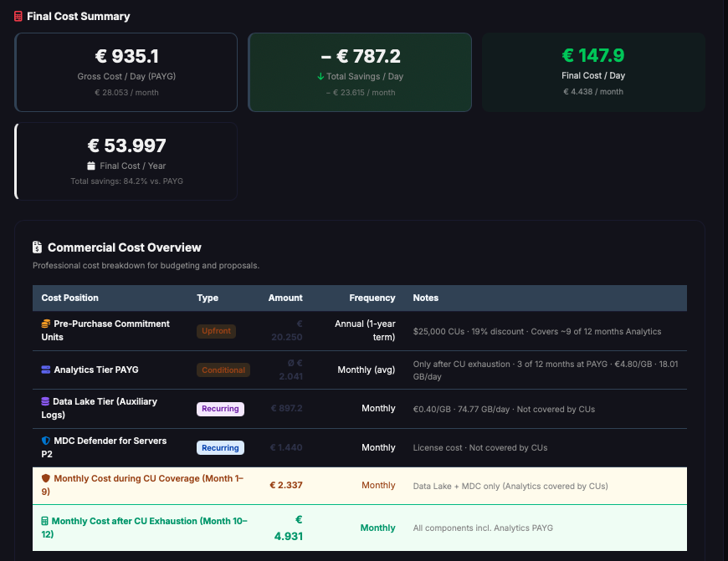Select the Amount column header
This screenshot has height=561, width=728.
coord(285,298)
